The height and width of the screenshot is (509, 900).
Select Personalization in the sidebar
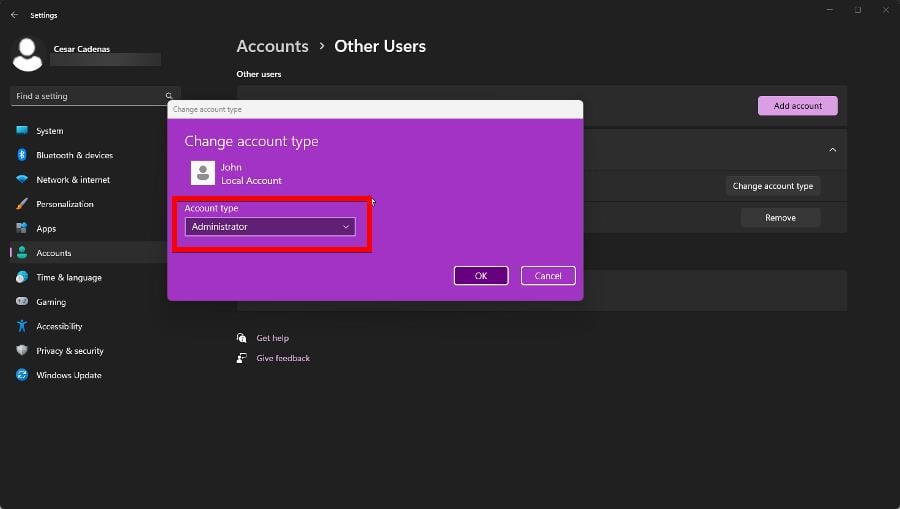click(x=65, y=204)
